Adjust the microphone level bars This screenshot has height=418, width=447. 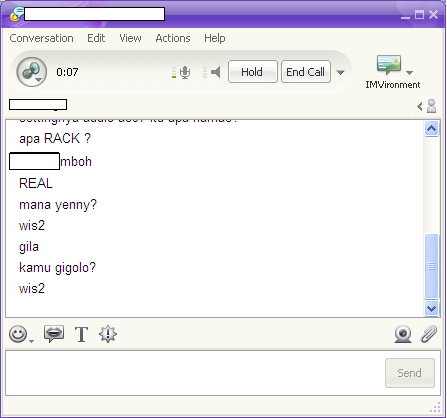[x=174, y=72]
